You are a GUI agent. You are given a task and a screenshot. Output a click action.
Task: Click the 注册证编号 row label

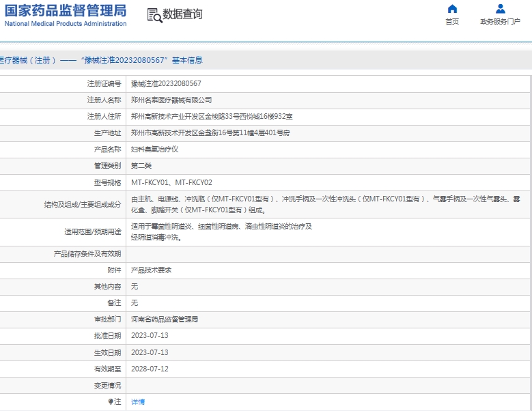104,83
